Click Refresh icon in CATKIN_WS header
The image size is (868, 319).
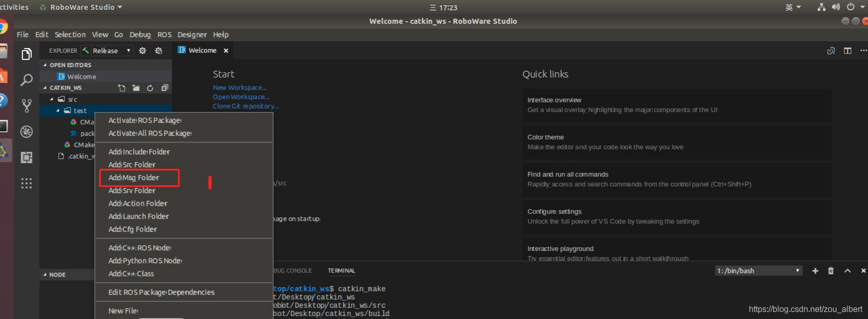click(x=150, y=88)
